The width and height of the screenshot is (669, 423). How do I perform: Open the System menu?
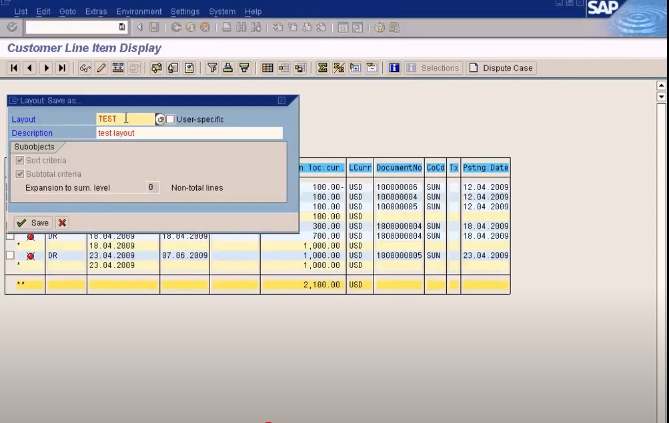222,12
